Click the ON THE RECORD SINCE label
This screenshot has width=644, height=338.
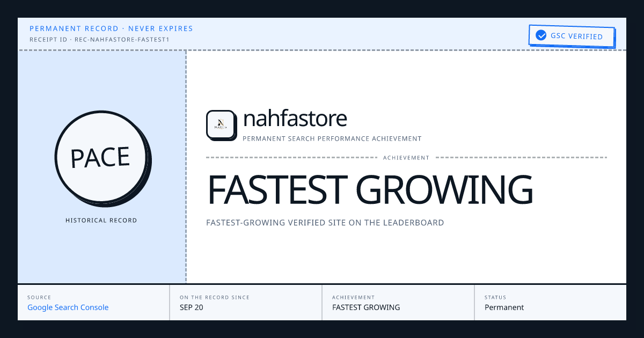coord(215,297)
